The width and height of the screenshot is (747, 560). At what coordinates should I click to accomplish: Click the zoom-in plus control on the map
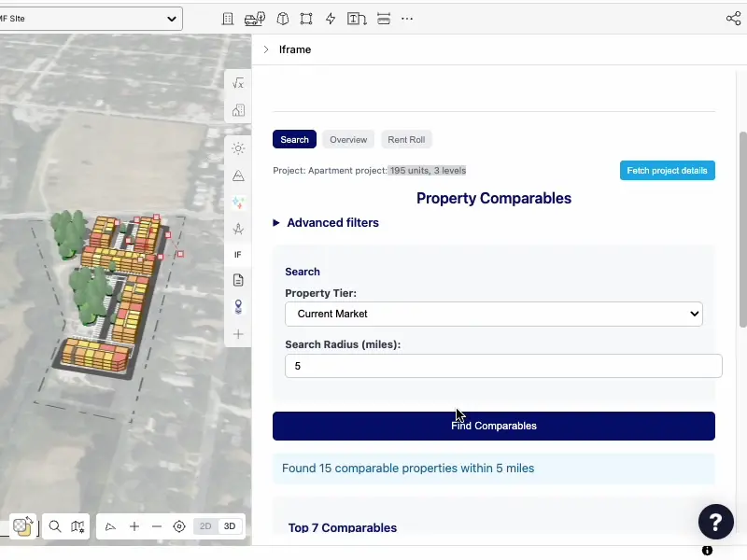133,525
